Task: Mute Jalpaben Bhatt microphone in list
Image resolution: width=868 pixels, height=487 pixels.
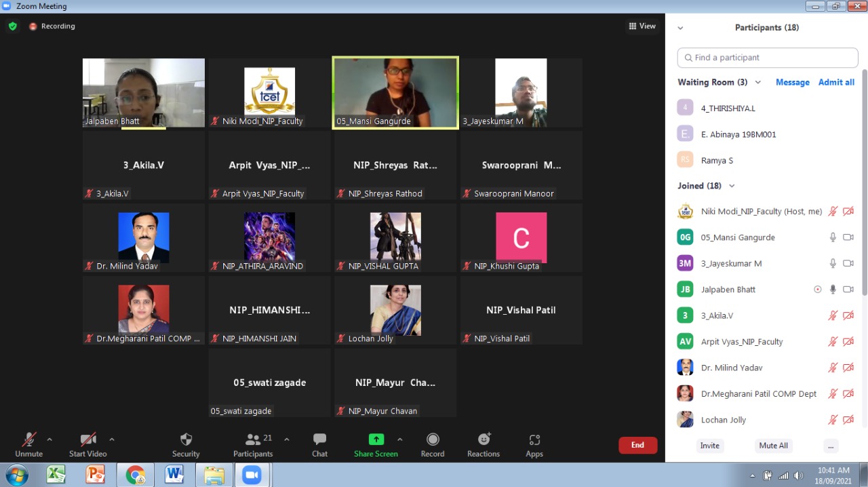Action: pyautogui.click(x=833, y=290)
